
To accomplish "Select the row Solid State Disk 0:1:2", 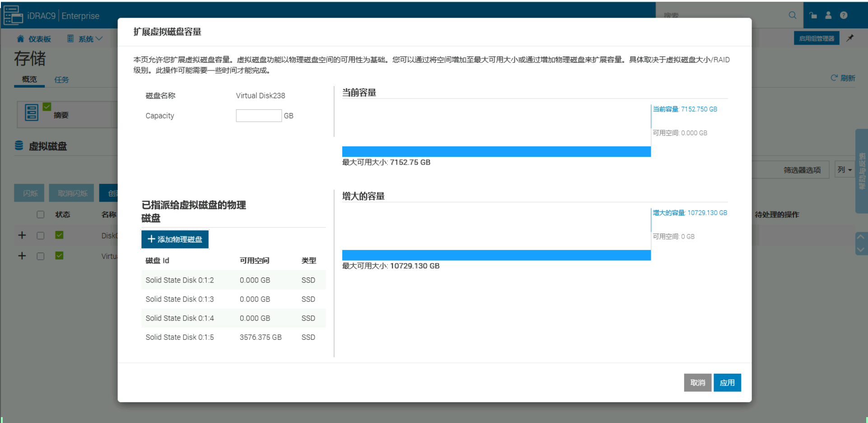I will (233, 280).
